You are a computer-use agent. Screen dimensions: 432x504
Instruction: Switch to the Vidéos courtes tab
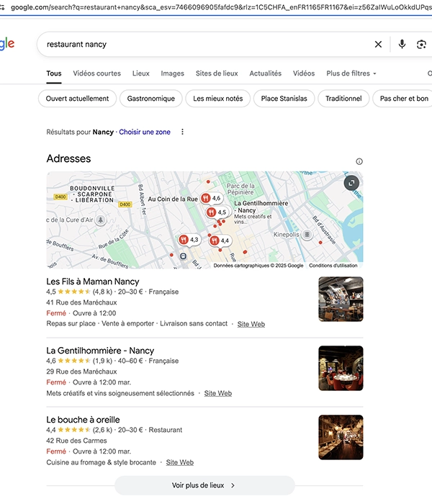(96, 73)
